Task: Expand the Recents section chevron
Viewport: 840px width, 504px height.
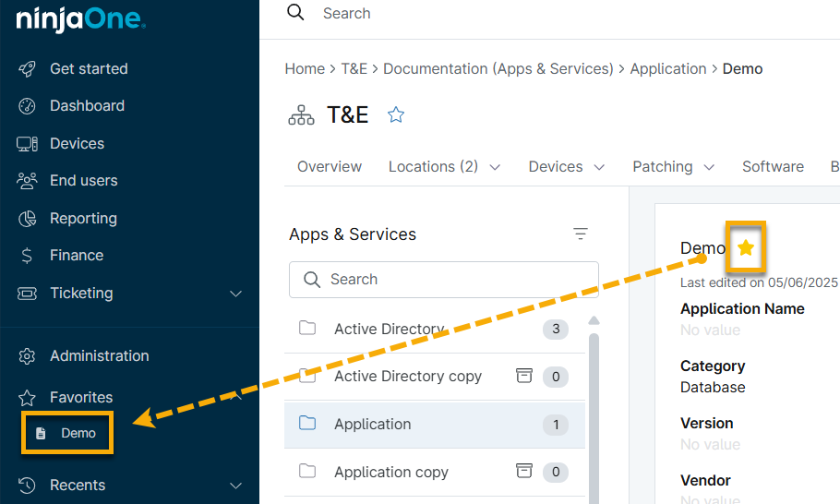Action: pos(235,486)
